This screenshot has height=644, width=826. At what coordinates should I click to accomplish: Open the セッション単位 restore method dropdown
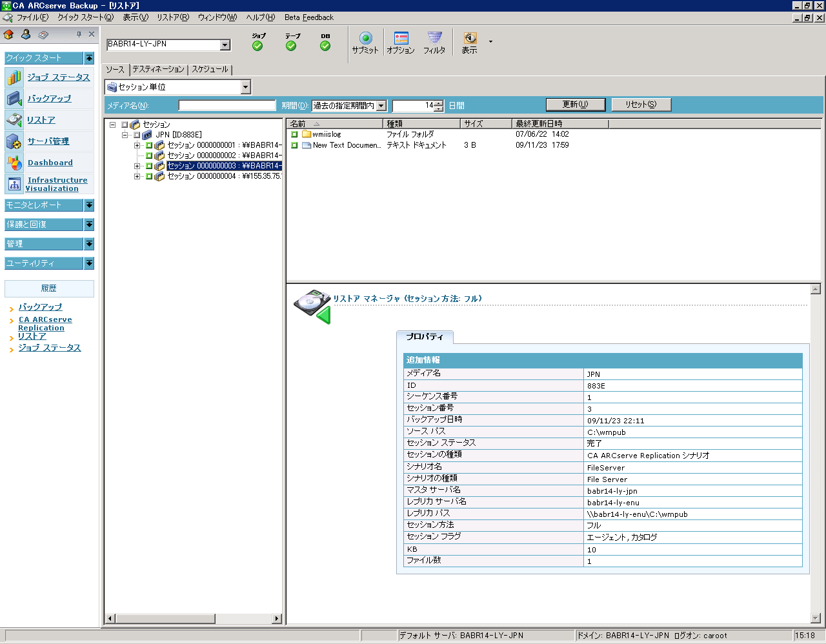[245, 87]
